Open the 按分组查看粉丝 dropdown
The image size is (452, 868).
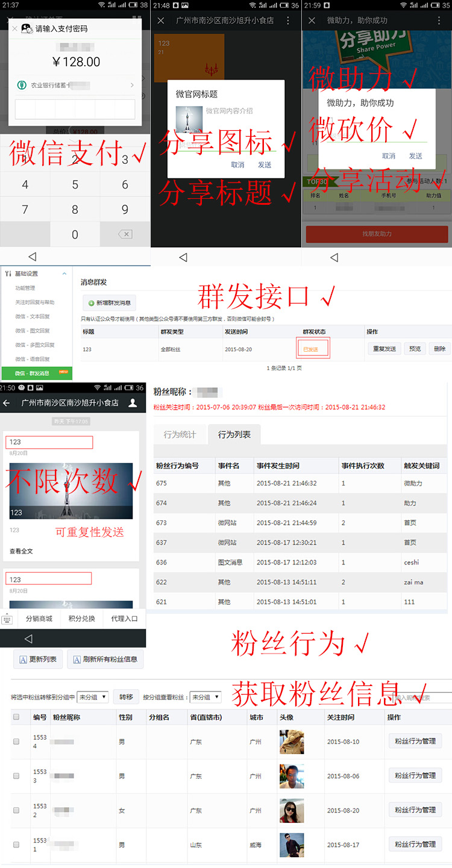point(206,697)
